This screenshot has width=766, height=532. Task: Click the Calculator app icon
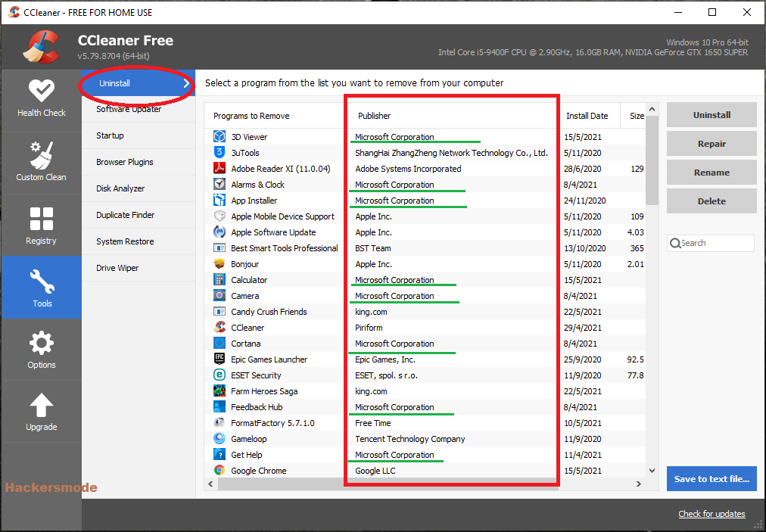pyautogui.click(x=220, y=279)
